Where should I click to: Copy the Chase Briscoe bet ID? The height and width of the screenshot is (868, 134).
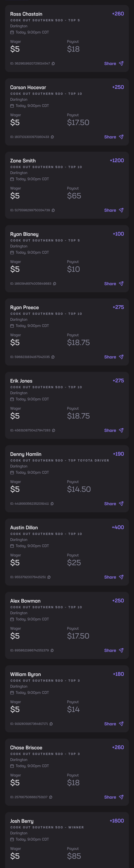pos(51,797)
